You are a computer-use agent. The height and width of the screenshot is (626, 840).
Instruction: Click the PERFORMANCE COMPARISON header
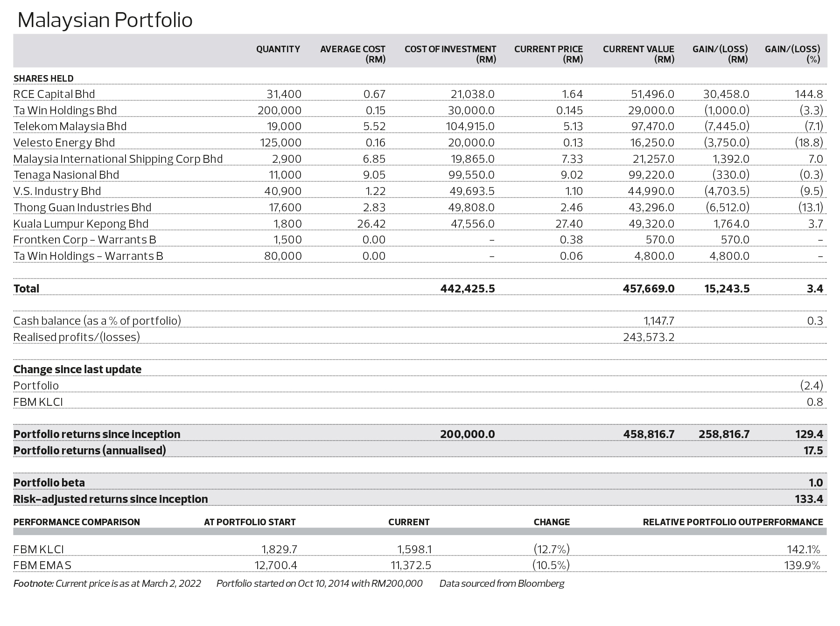point(77,522)
